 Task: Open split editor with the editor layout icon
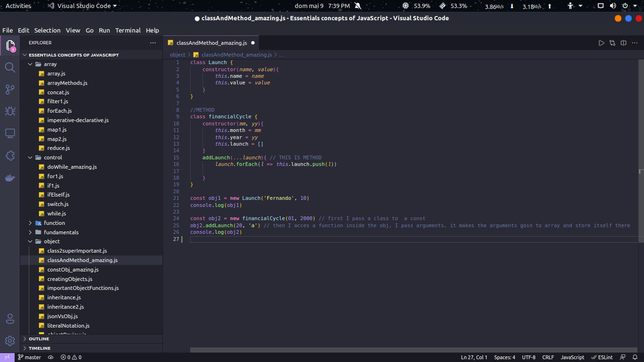pyautogui.click(x=623, y=42)
